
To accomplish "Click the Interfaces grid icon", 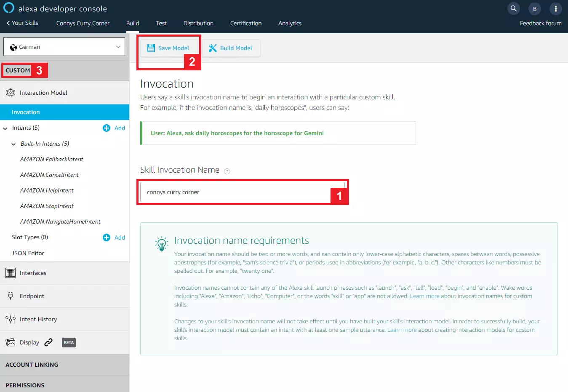I will pyautogui.click(x=11, y=273).
